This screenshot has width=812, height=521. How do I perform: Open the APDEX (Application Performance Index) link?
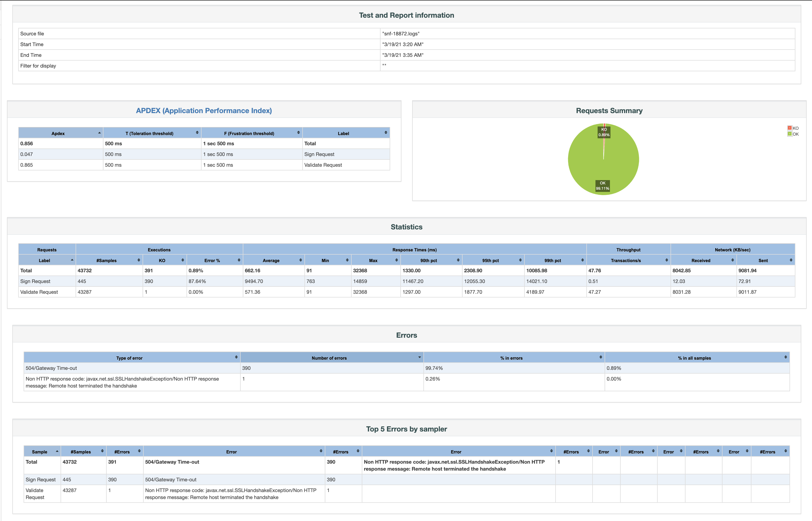(204, 111)
